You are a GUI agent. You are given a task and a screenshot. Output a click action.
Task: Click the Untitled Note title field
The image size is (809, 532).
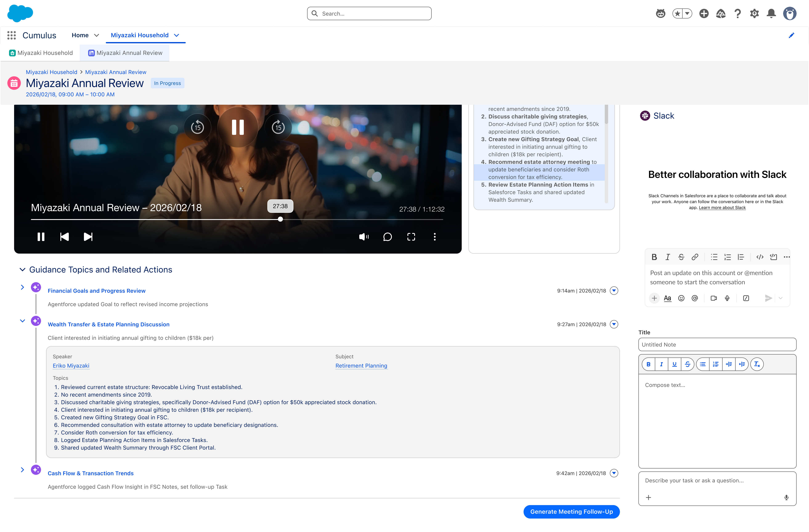point(717,344)
